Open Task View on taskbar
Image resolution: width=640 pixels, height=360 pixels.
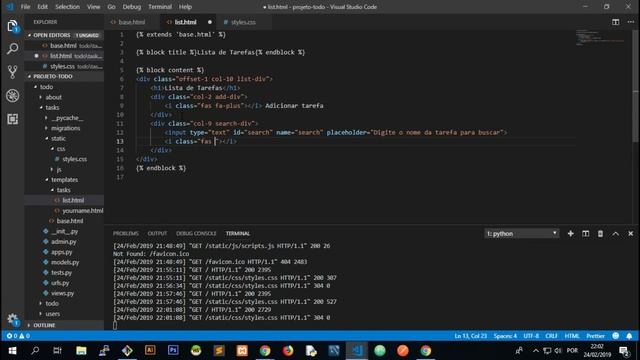click(x=58, y=351)
